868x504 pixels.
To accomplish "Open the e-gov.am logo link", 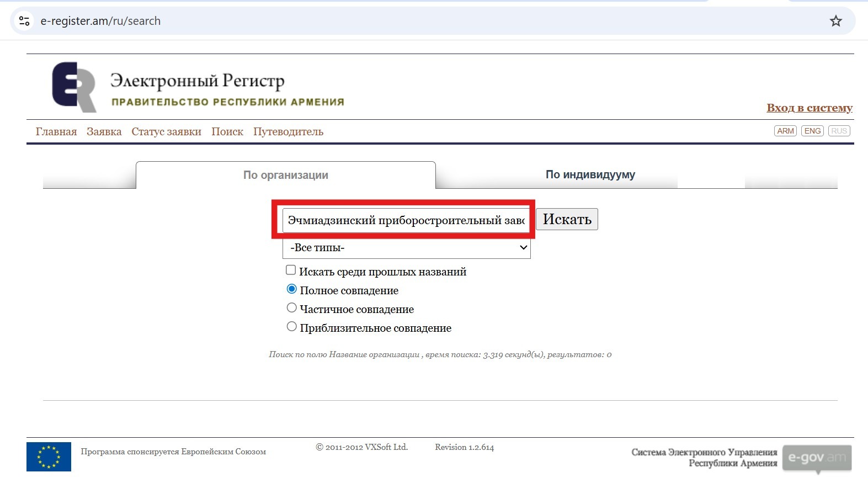I will tap(817, 458).
